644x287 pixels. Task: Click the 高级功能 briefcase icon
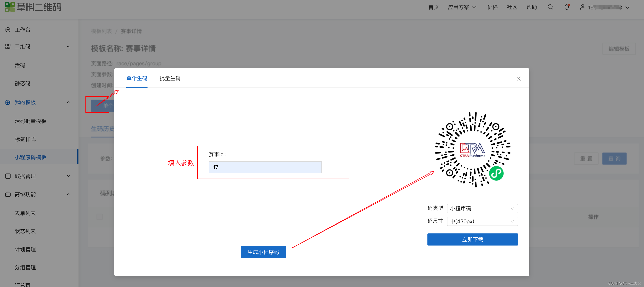click(x=8, y=194)
